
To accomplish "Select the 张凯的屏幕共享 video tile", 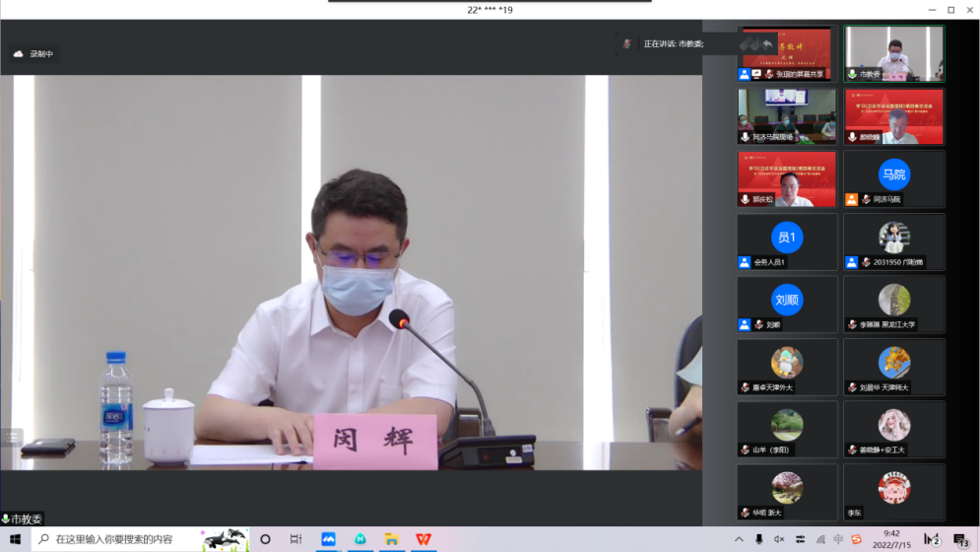I will 786,54.
